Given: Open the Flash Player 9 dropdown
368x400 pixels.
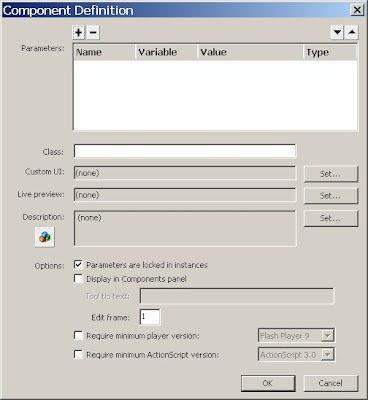Looking at the screenshot, I should pos(327,336).
